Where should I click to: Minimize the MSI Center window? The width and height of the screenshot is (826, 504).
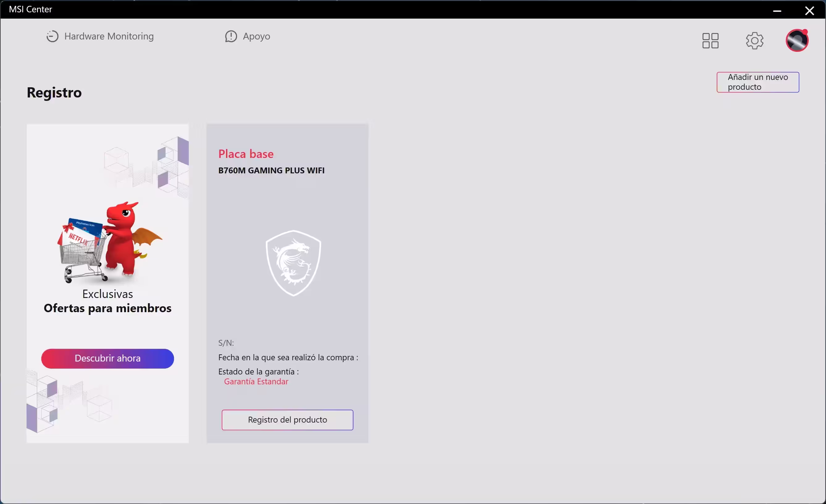click(x=777, y=11)
